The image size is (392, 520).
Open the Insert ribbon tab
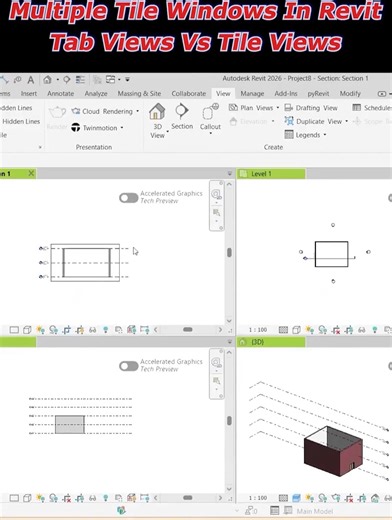point(29,94)
